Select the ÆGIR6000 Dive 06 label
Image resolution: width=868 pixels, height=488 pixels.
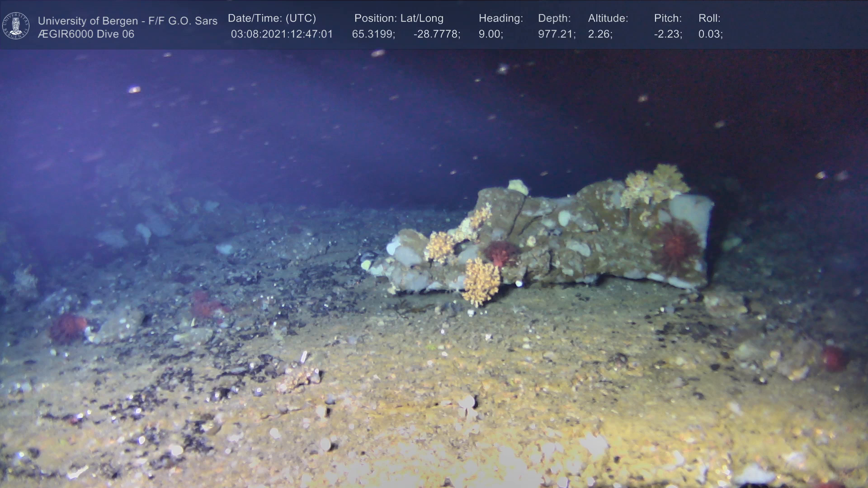pos(86,34)
